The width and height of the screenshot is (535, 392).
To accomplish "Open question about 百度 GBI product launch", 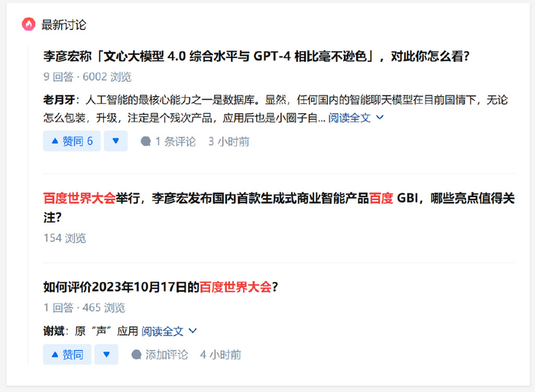I will click(x=279, y=207).
